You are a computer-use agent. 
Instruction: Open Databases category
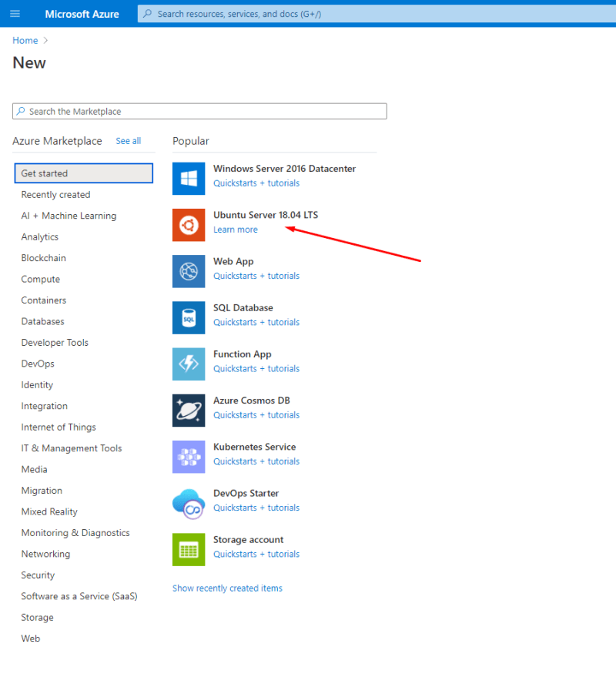pyautogui.click(x=42, y=321)
